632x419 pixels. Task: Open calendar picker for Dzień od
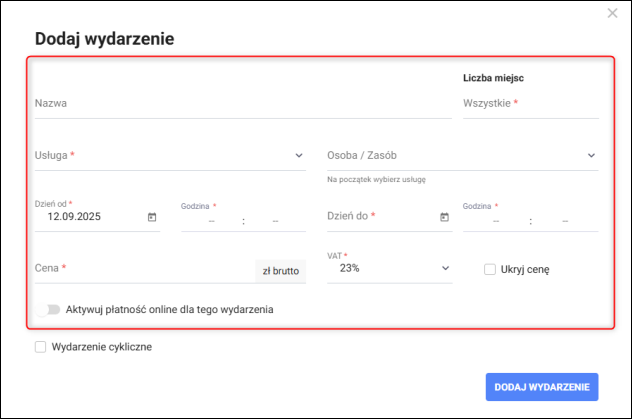tap(152, 217)
